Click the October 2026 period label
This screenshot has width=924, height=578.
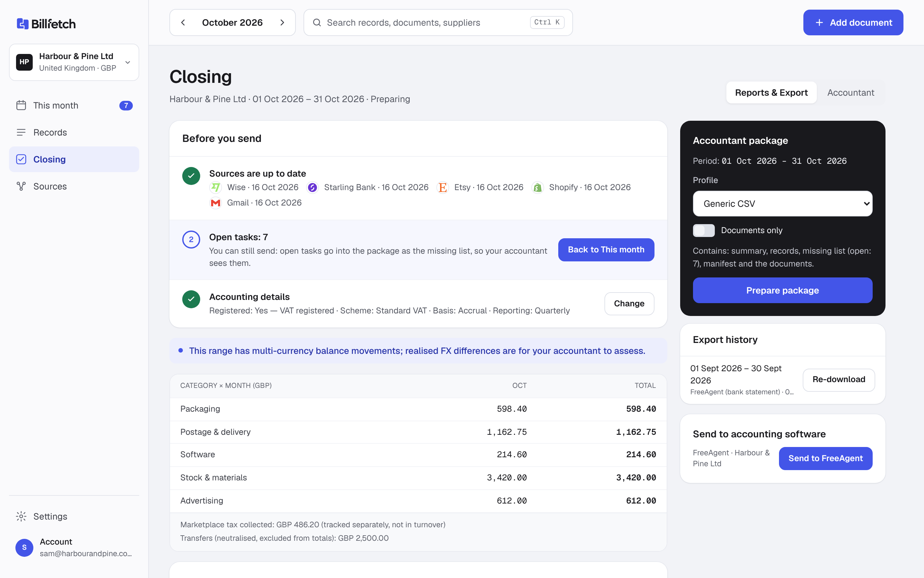[232, 22]
